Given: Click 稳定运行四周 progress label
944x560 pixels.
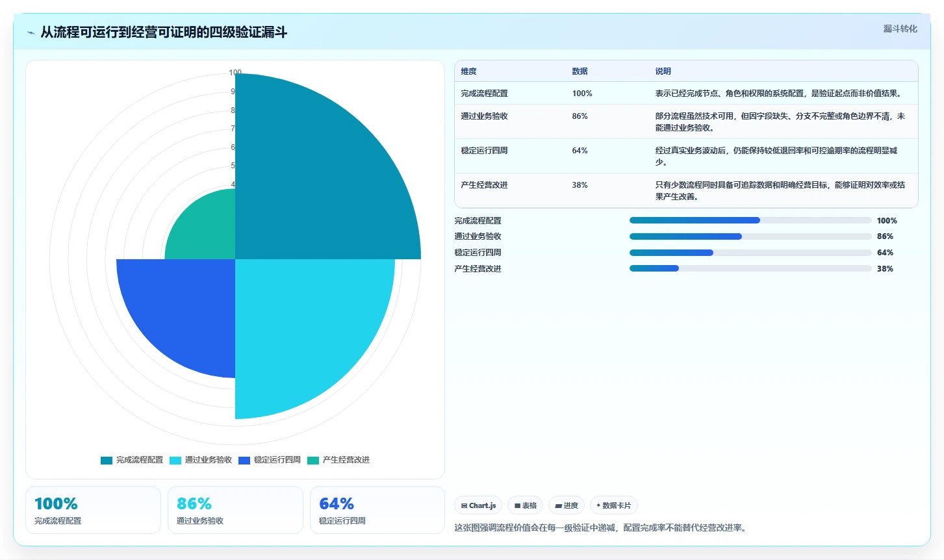Looking at the screenshot, I should click(478, 253).
